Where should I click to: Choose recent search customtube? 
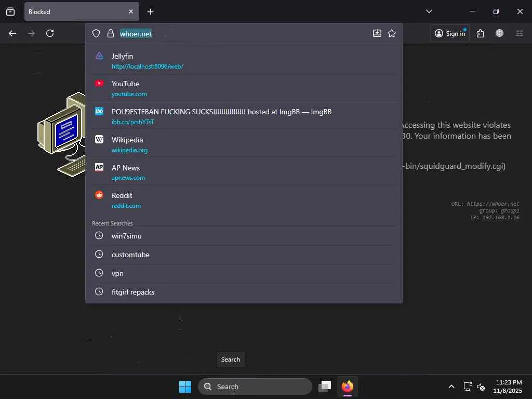click(x=244, y=255)
